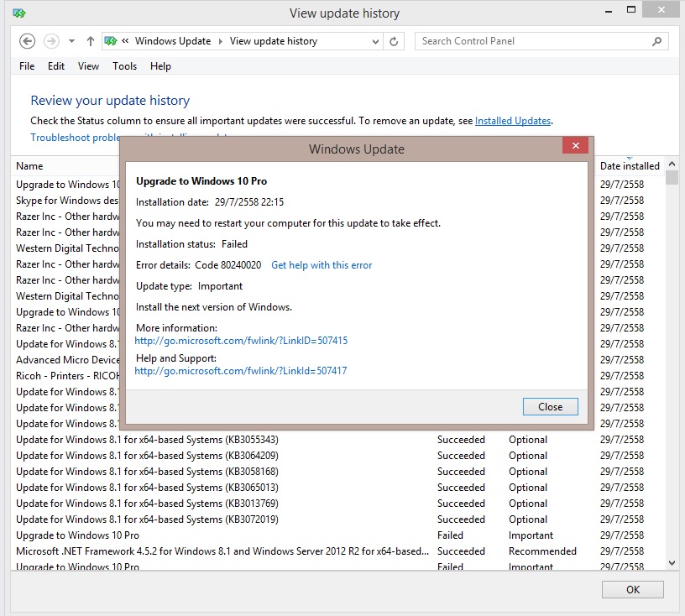Open the View menu
Image resolution: width=685 pixels, height=616 pixels.
88,66
